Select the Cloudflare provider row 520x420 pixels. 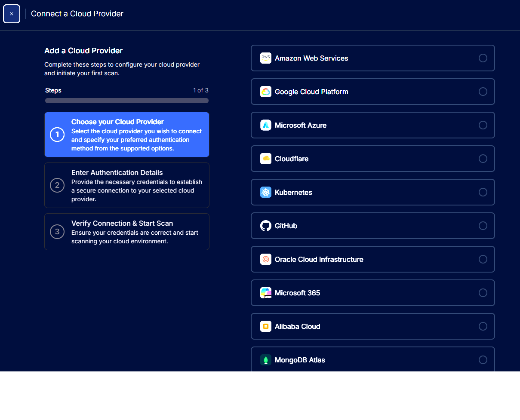tap(372, 158)
